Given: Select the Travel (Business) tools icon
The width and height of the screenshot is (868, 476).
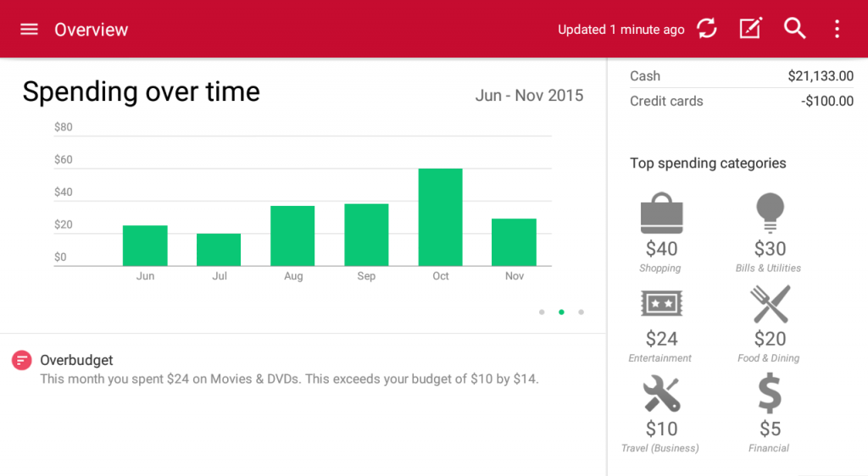Looking at the screenshot, I should [661, 394].
